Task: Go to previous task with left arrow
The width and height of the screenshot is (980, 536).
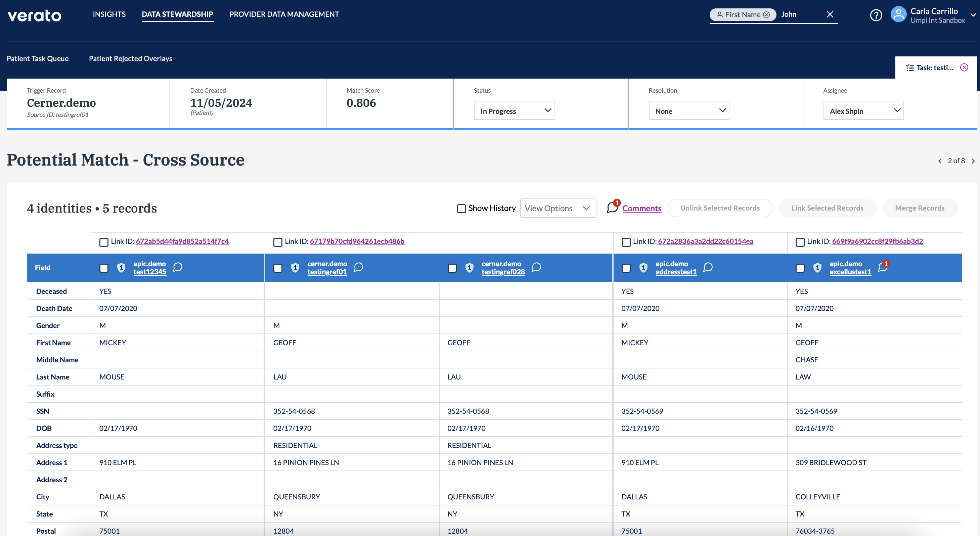Action: point(940,161)
